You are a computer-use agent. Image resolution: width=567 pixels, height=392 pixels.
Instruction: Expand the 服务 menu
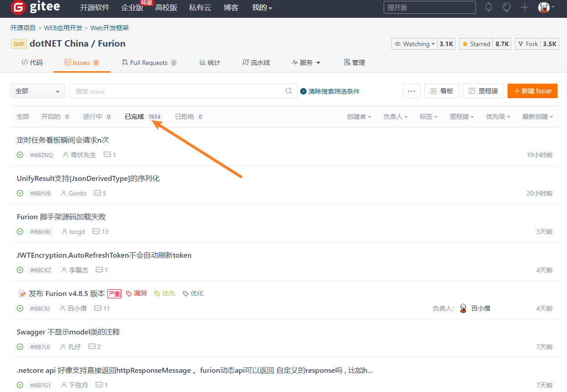click(306, 63)
